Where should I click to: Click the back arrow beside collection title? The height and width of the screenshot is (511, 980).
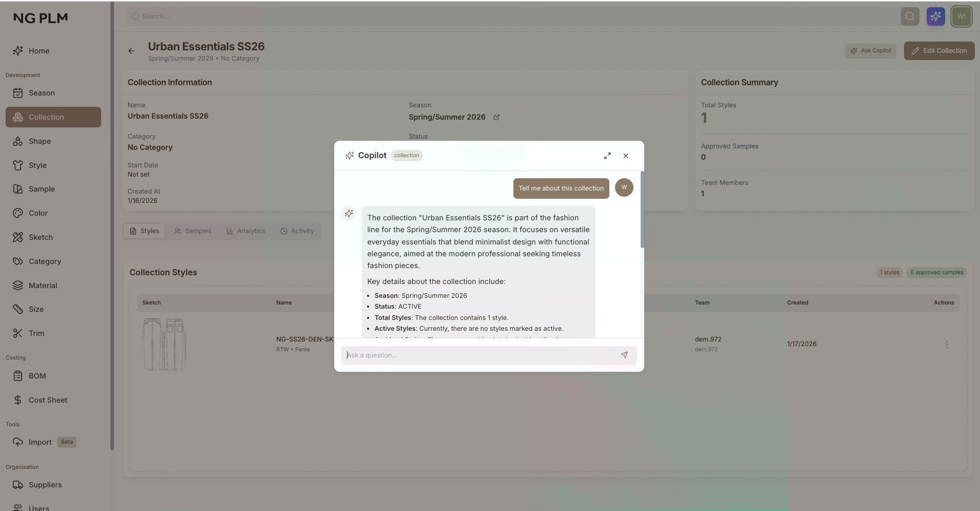pyautogui.click(x=131, y=51)
